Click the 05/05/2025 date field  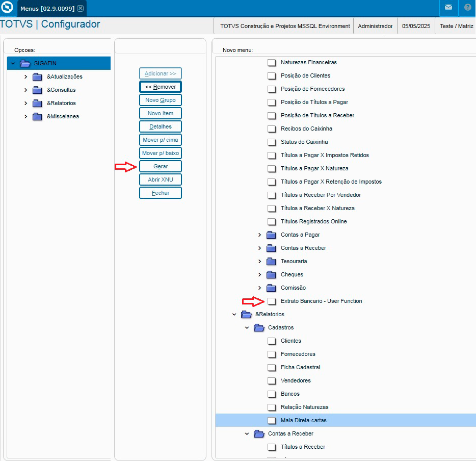coord(416,26)
